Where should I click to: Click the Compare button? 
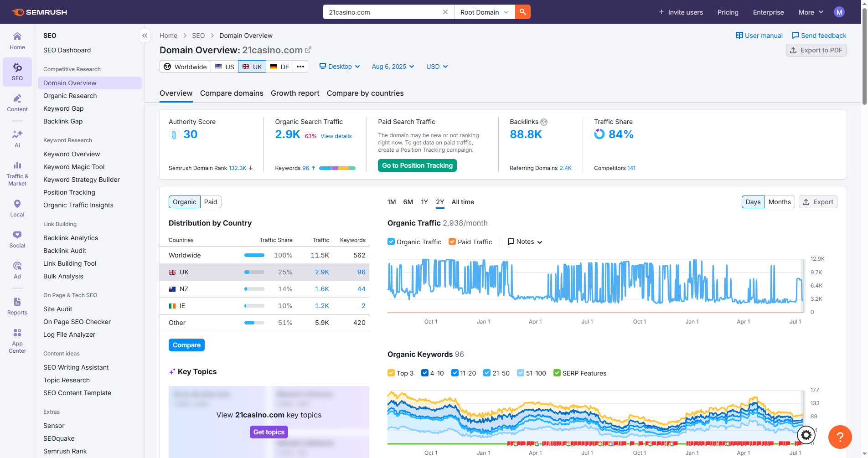point(186,345)
